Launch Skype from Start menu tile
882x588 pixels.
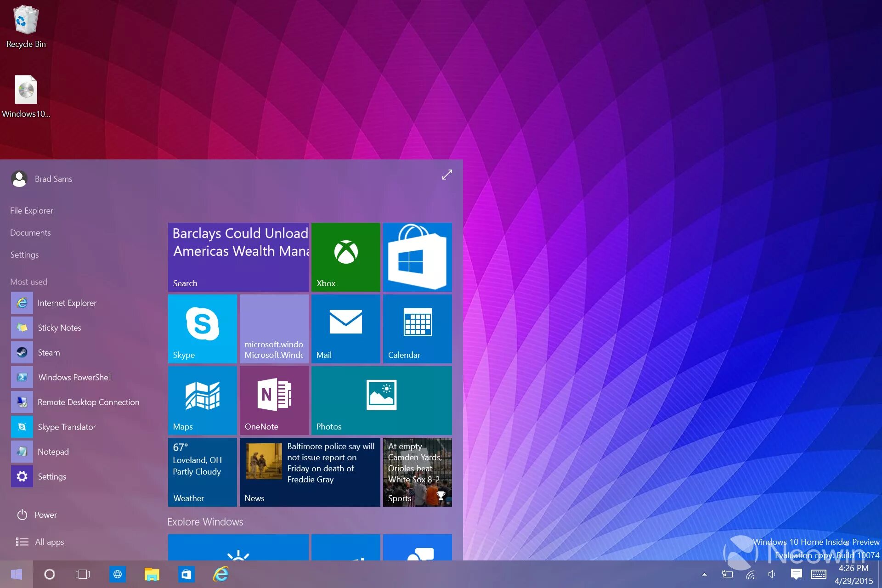pyautogui.click(x=202, y=329)
